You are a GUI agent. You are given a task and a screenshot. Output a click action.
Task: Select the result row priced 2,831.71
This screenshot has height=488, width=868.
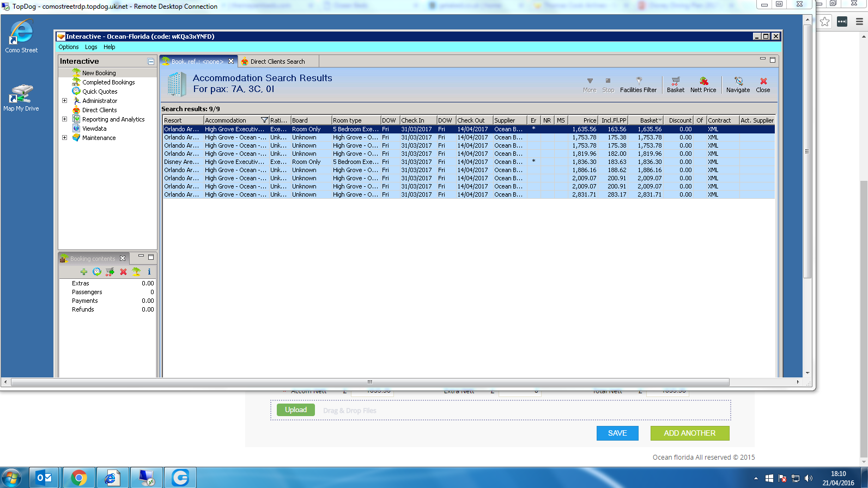pos(469,194)
